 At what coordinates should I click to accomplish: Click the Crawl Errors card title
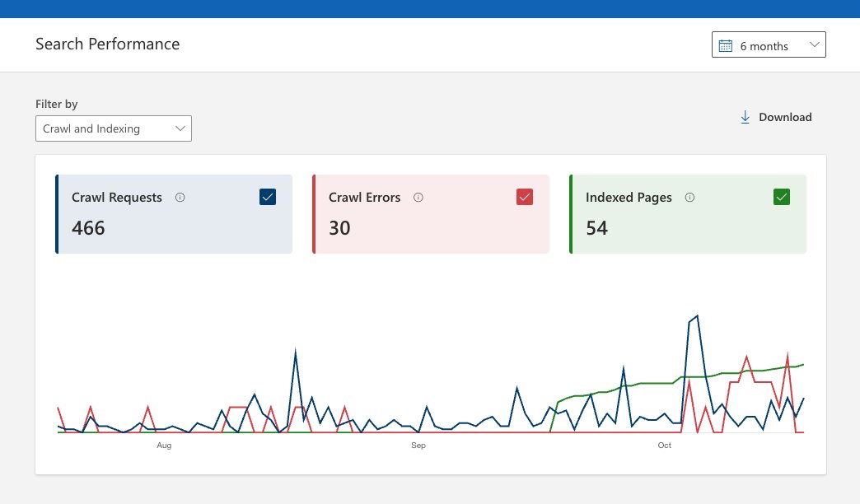point(365,198)
